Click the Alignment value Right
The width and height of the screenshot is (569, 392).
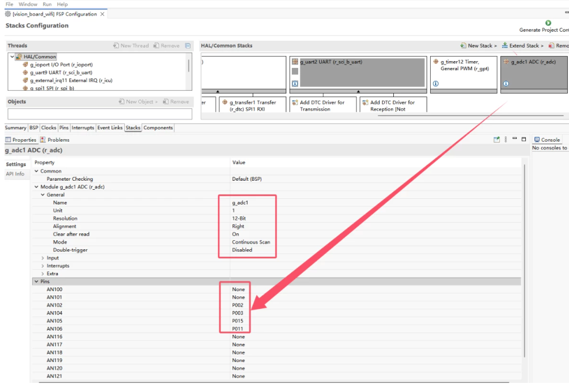[x=238, y=226]
